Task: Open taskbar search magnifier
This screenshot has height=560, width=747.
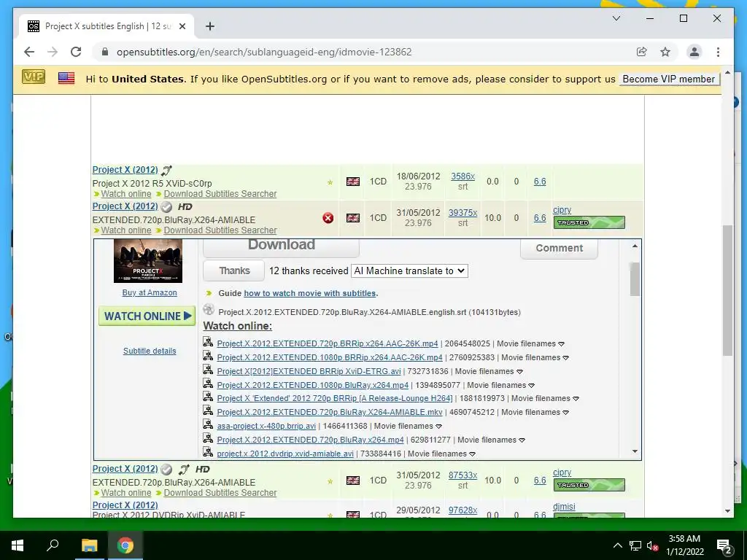Action: coord(53,545)
